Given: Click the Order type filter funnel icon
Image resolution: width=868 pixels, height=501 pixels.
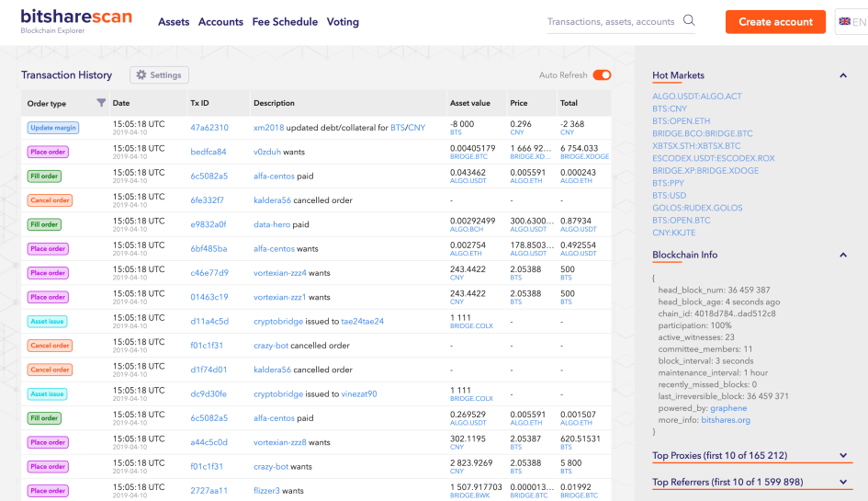Looking at the screenshot, I should pos(101,103).
